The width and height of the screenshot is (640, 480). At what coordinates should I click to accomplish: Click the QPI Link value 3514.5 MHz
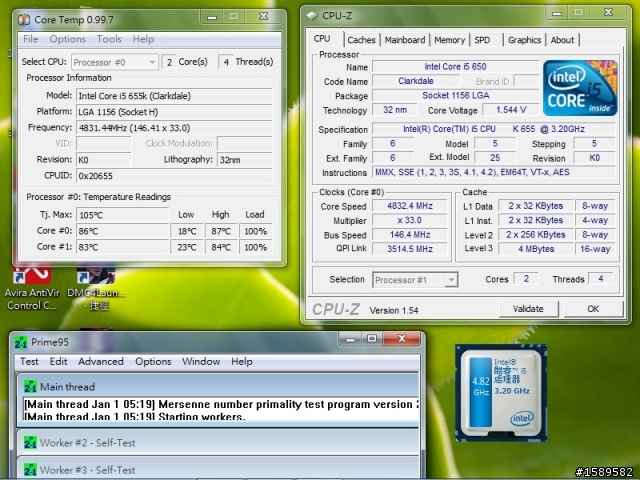410,249
